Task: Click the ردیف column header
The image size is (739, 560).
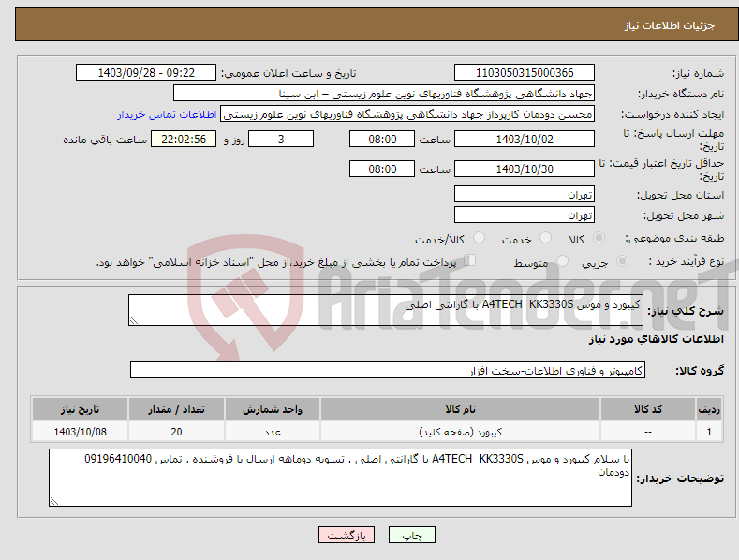Action: click(x=709, y=409)
